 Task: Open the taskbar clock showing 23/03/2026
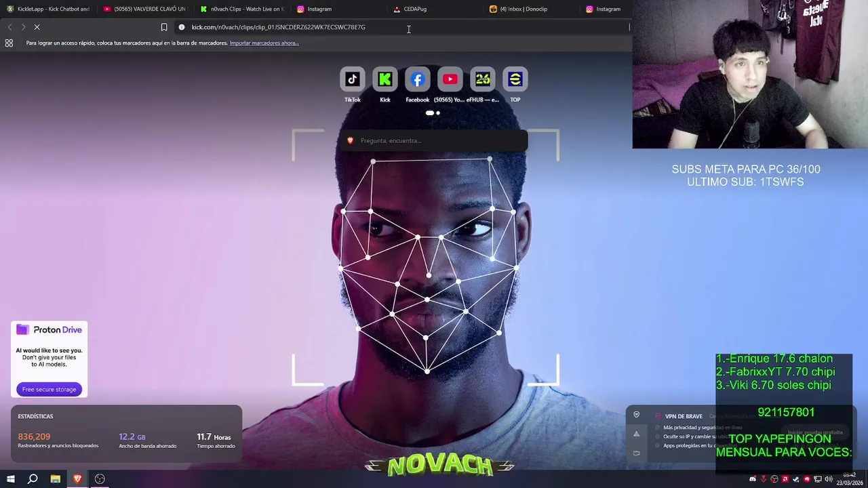click(x=850, y=479)
